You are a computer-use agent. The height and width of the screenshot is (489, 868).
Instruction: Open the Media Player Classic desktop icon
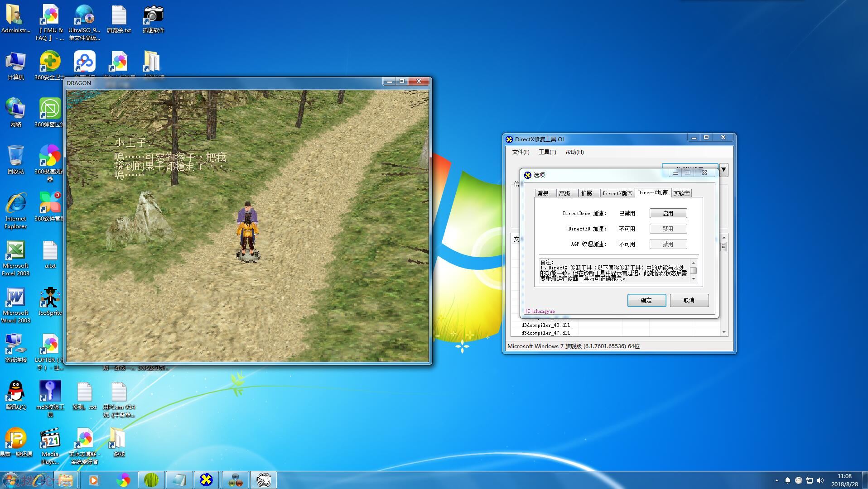click(x=50, y=446)
